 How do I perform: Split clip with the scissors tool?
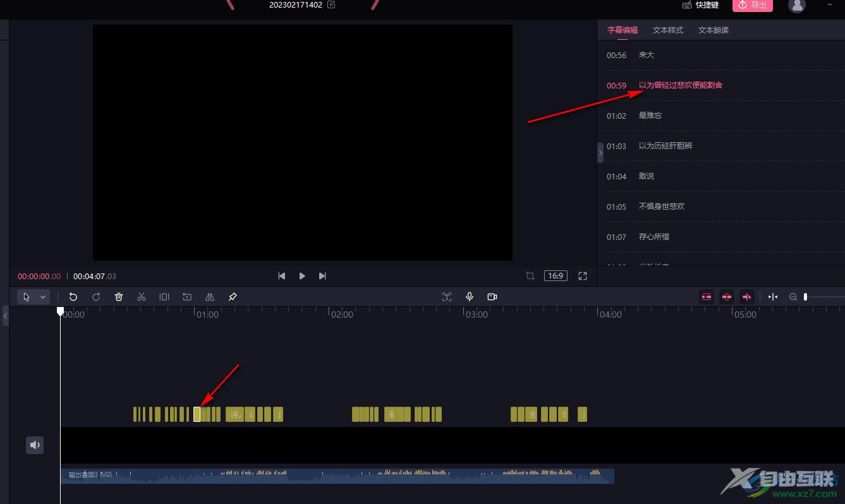[142, 297]
